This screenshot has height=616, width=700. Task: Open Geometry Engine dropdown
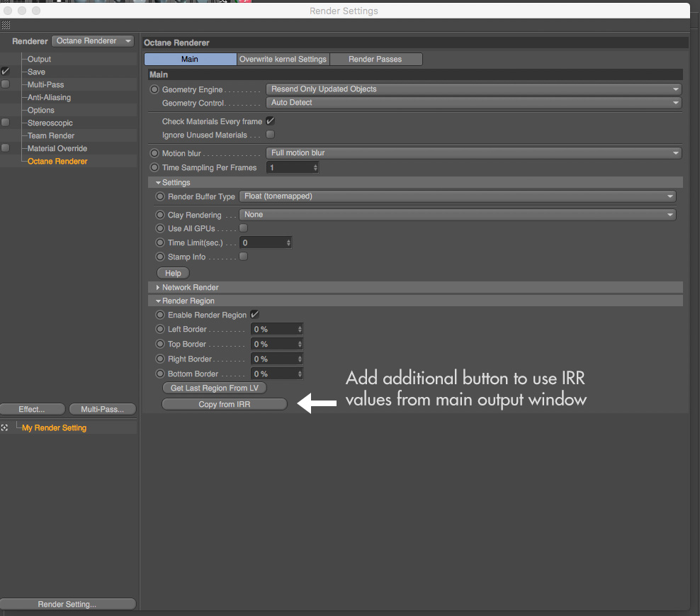[474, 89]
